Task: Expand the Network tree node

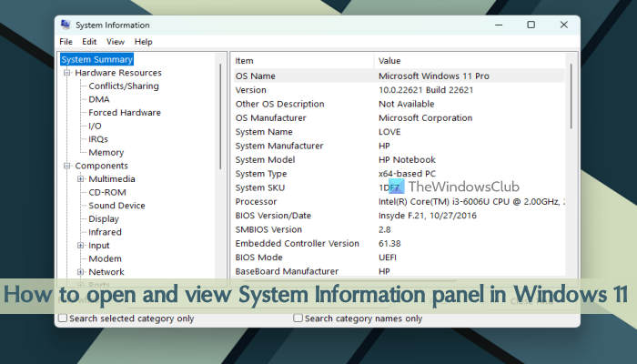Action: pyautogui.click(x=80, y=272)
